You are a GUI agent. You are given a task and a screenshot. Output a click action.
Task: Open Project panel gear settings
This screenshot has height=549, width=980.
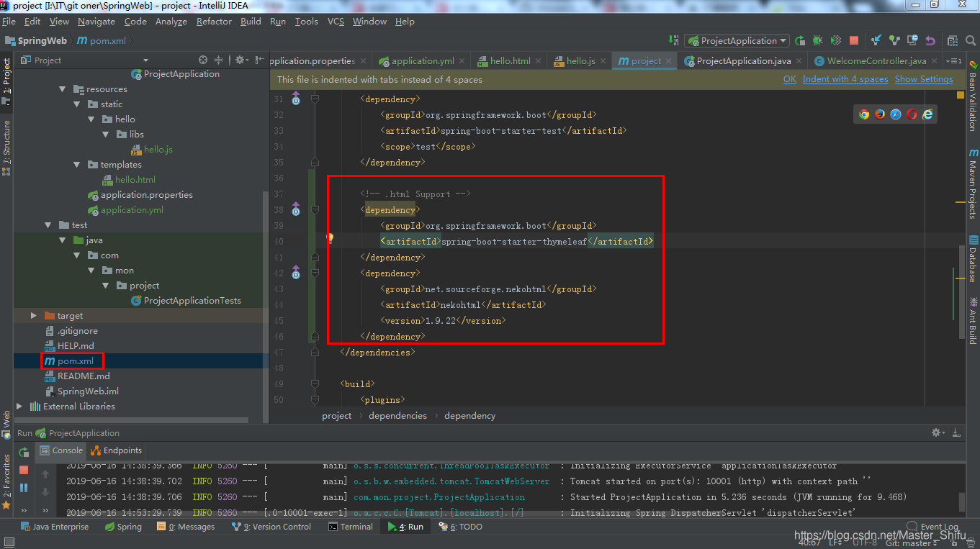click(241, 60)
